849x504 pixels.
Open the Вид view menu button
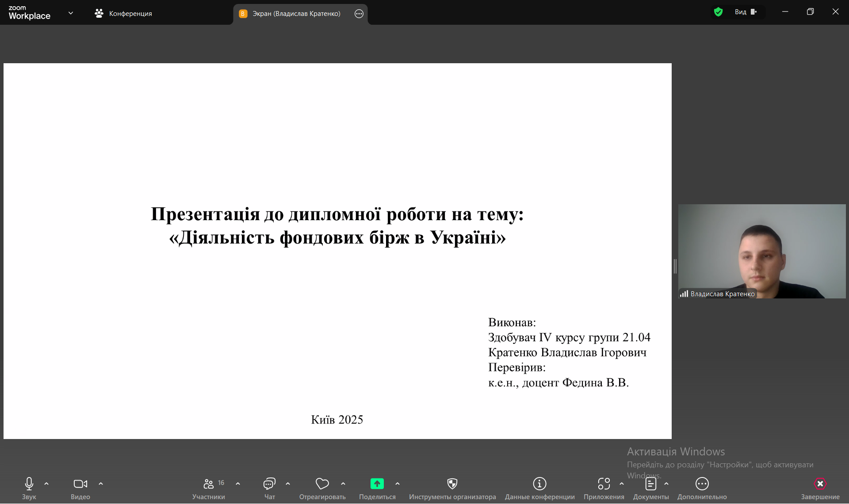(x=746, y=12)
